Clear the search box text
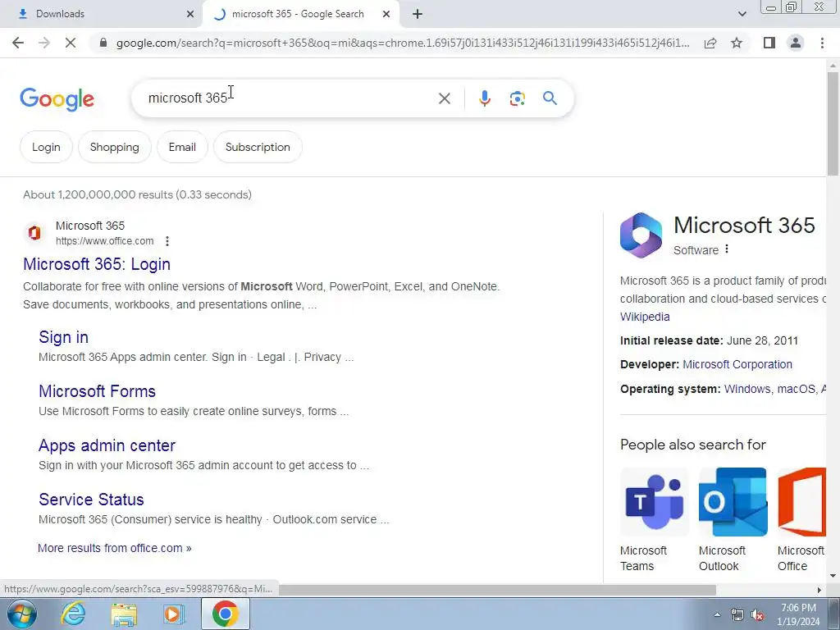840x630 pixels. (444, 98)
